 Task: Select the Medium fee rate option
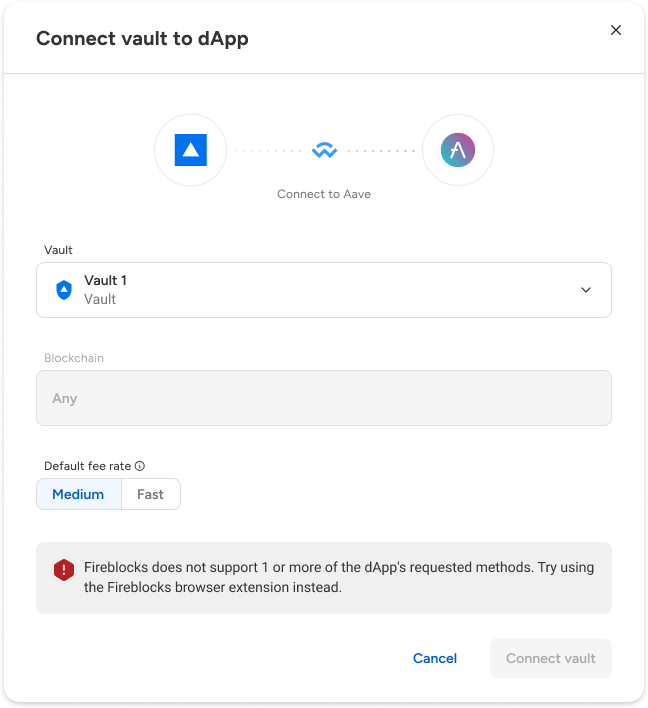pyautogui.click(x=78, y=494)
